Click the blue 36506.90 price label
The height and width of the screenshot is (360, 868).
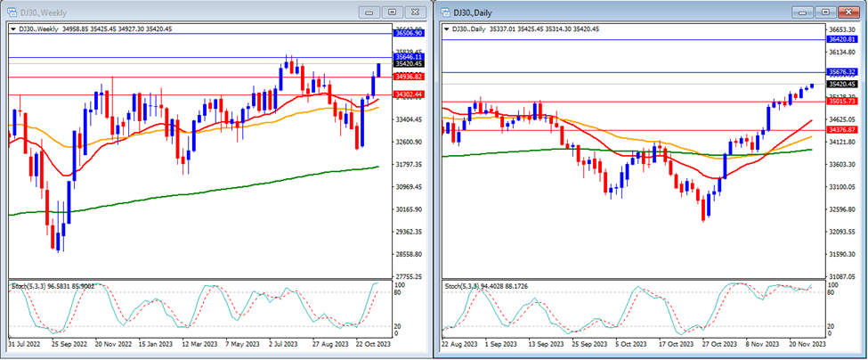pyautogui.click(x=410, y=33)
